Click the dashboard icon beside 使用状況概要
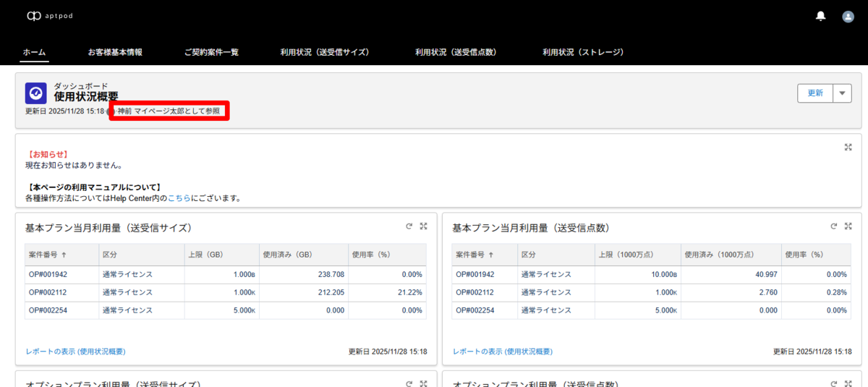The image size is (868, 387). pyautogui.click(x=36, y=93)
